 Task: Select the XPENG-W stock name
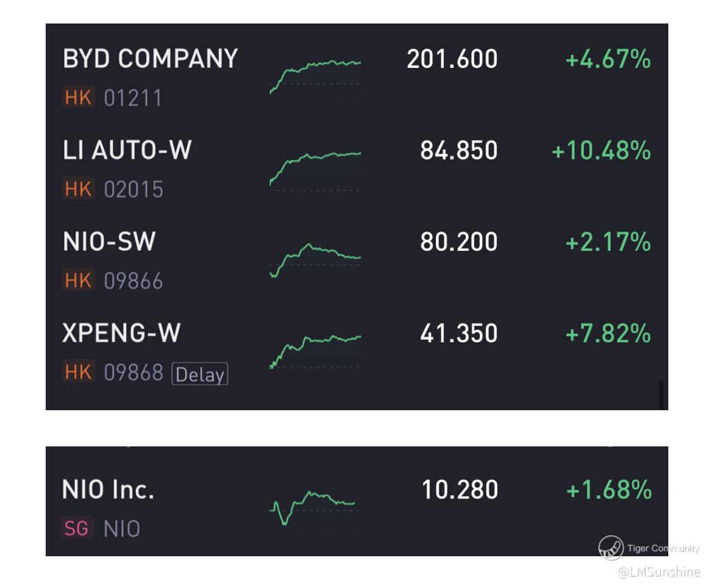tap(121, 333)
